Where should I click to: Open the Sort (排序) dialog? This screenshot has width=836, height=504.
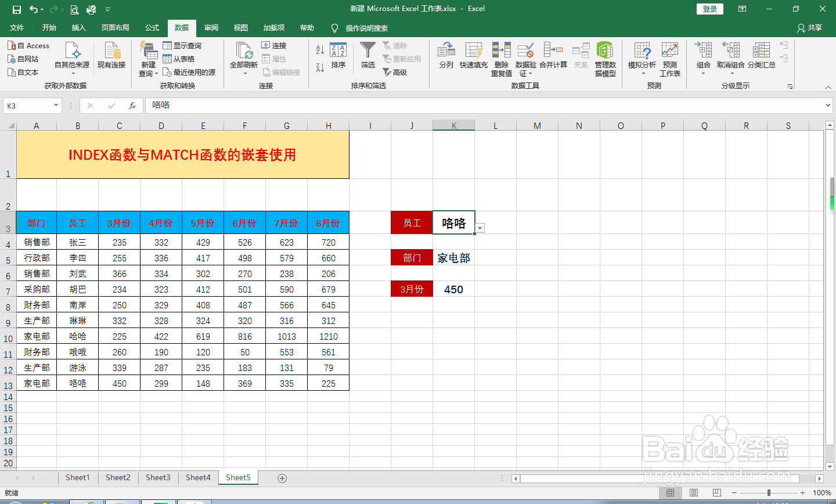coord(338,56)
